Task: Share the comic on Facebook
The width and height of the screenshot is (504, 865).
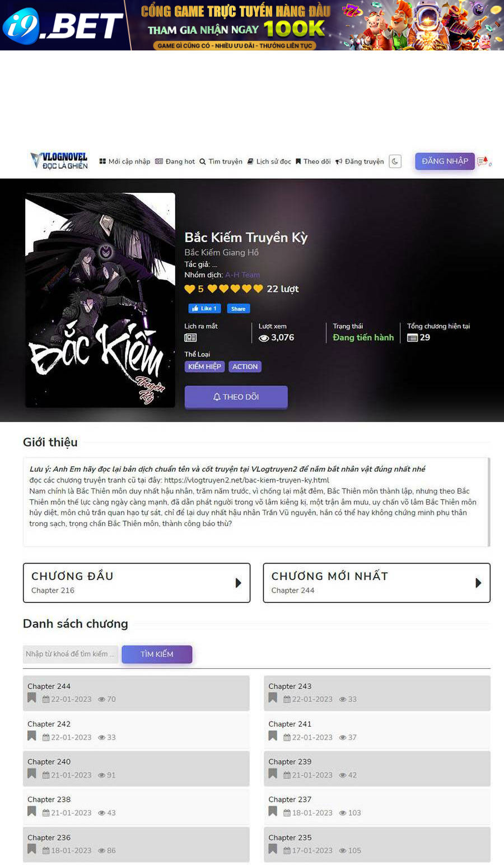Action: pos(238,309)
